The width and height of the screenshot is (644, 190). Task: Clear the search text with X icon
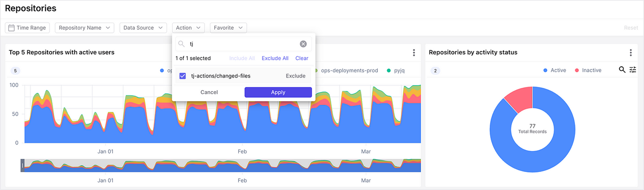pos(303,44)
